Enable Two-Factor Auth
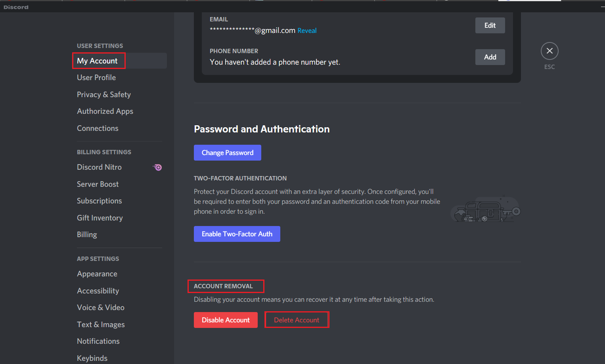 (237, 234)
